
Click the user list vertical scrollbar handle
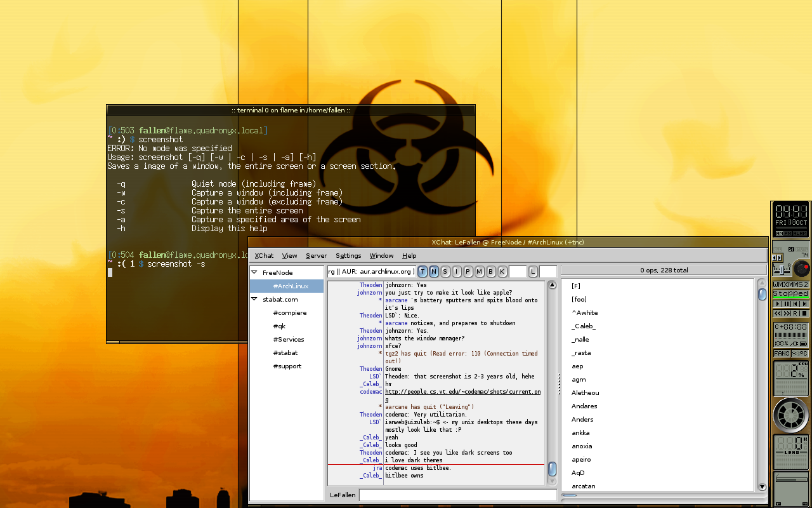(762, 294)
